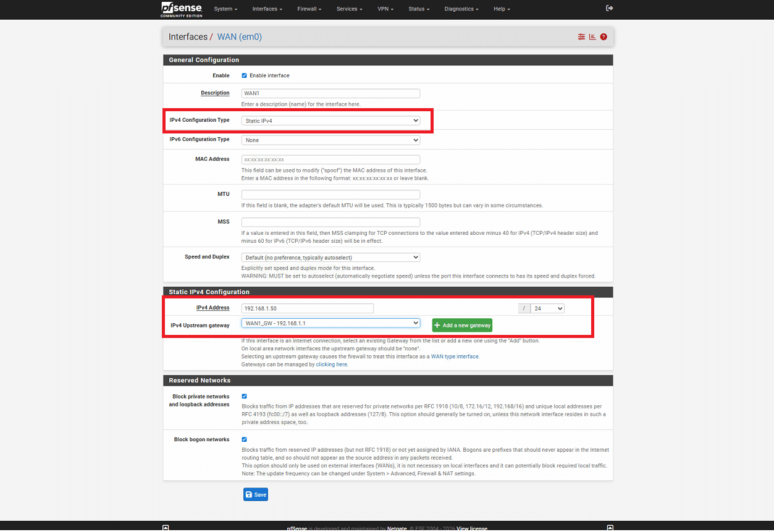This screenshot has width=774, height=532.
Task: Select the IPv4 subnet mask 24 dropdown
Action: pyautogui.click(x=547, y=308)
